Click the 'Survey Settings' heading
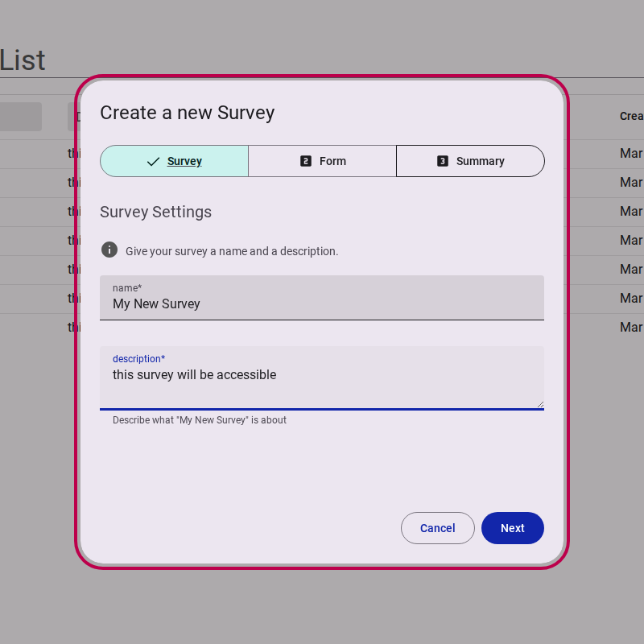The height and width of the screenshot is (644, 644). click(x=155, y=212)
